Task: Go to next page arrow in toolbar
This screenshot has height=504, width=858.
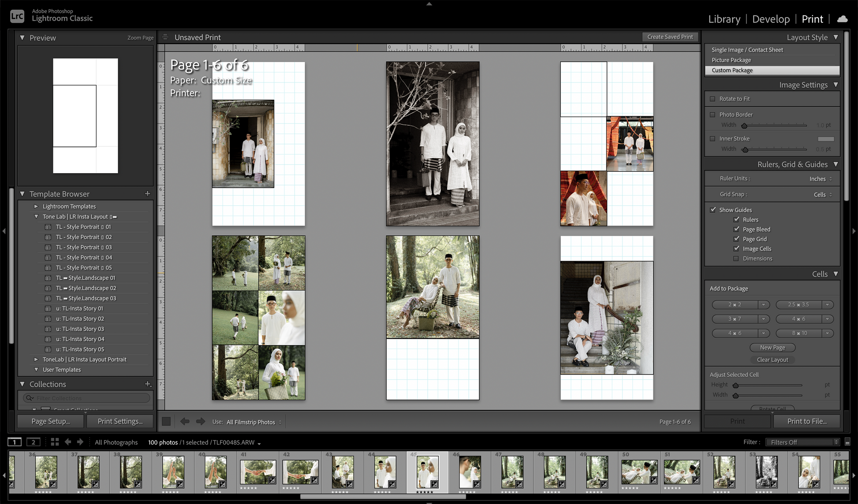Action: (201, 422)
